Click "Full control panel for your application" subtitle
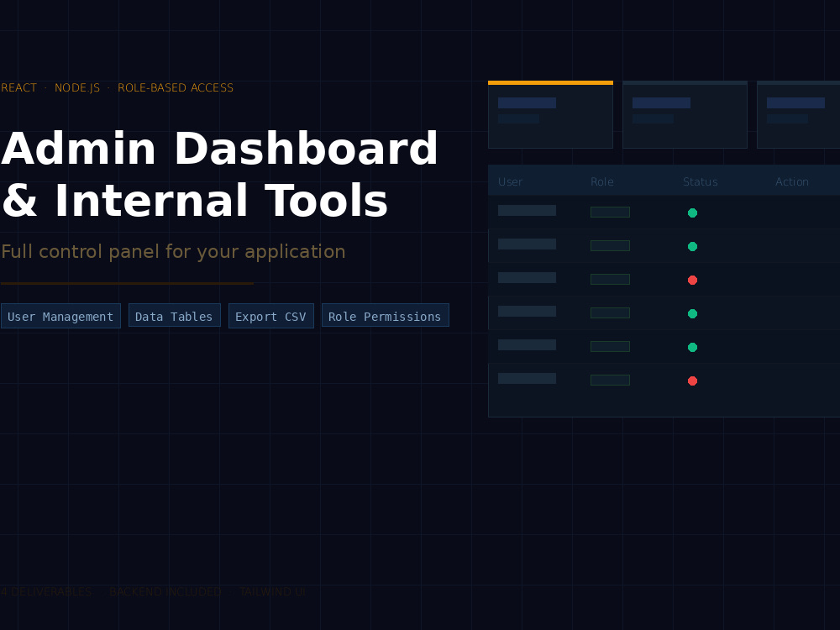Viewport: 840px width, 630px height. click(173, 251)
